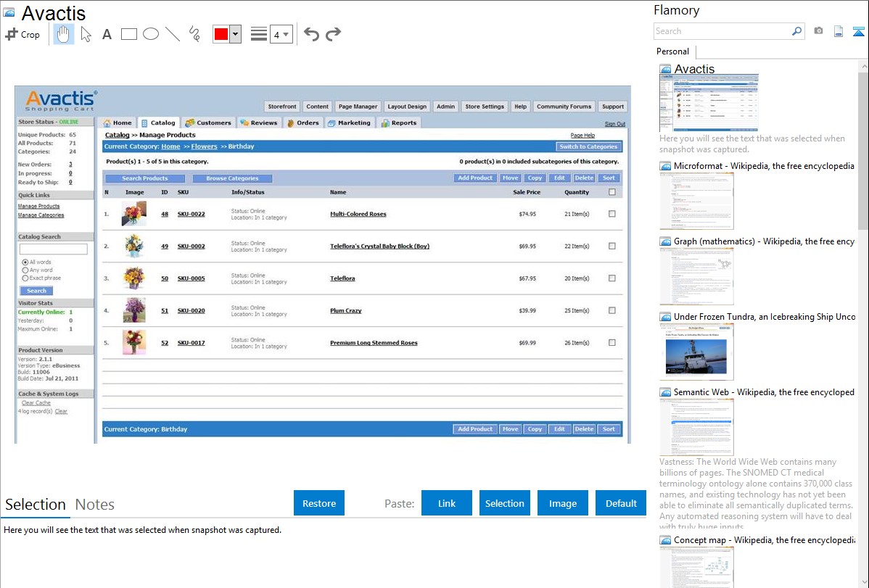Click the red color swatch

point(221,35)
